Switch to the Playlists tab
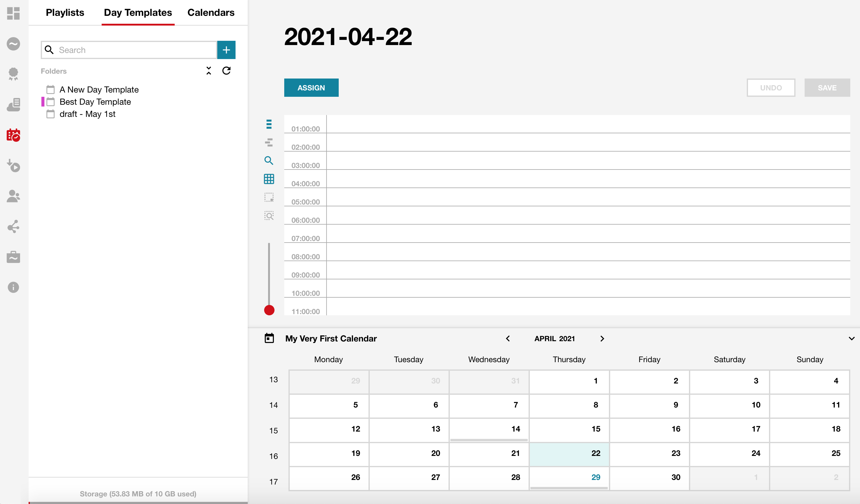The image size is (860, 504). pos(65,12)
